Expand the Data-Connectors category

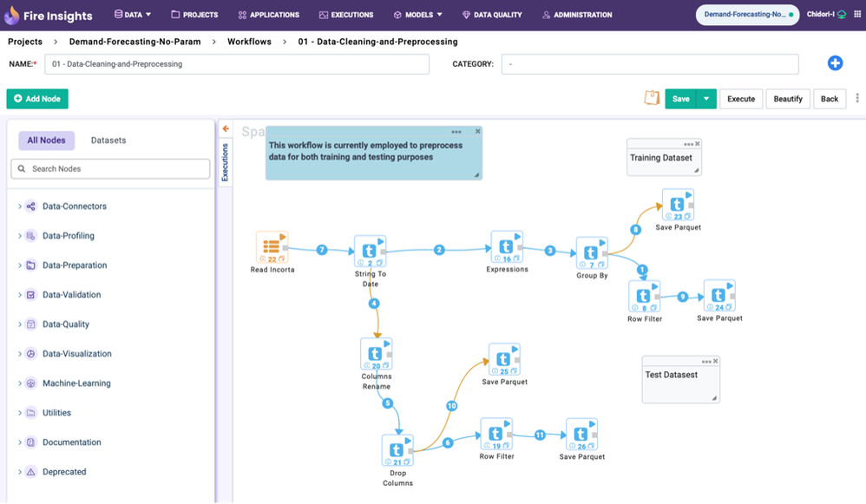coord(19,206)
